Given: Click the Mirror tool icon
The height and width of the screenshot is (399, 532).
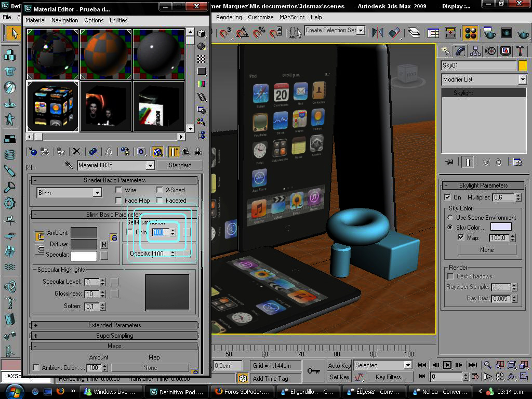Looking at the screenshot, I should point(378,33).
